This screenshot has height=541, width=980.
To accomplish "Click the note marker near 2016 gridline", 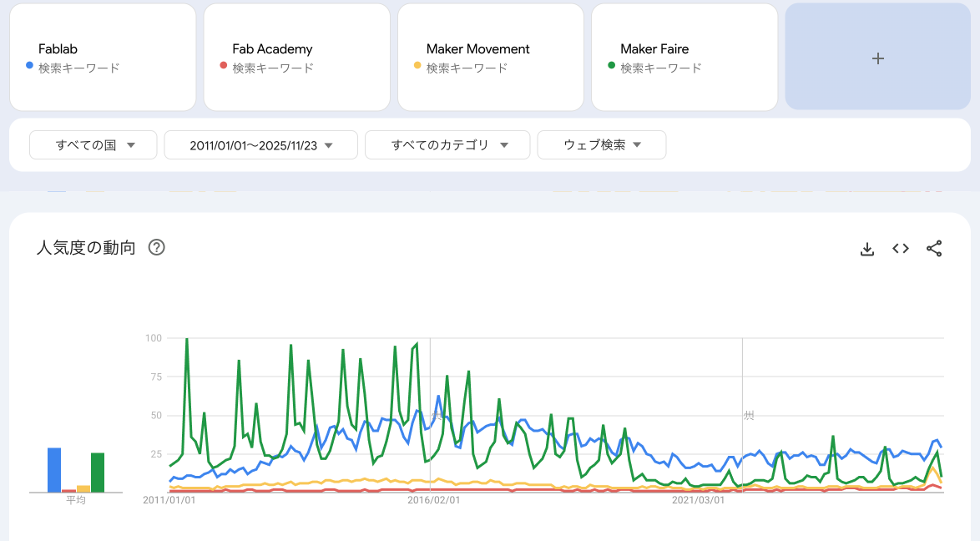I will pos(436,415).
